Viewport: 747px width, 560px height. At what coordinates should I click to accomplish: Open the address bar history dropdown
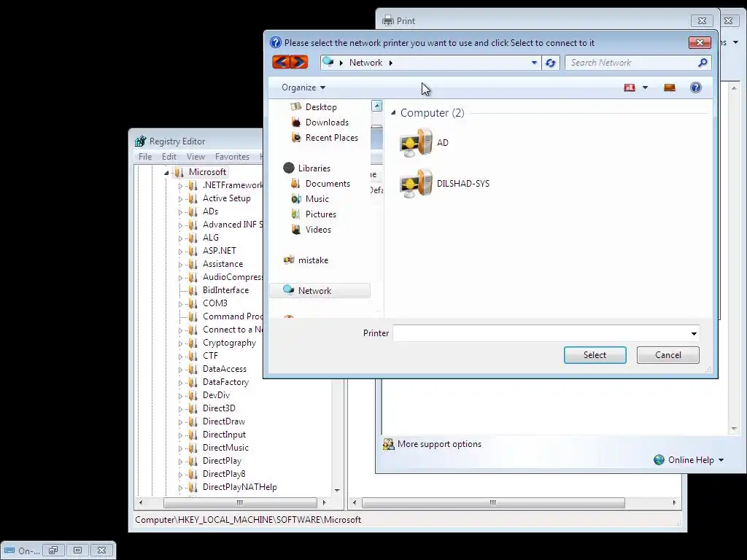(x=534, y=63)
